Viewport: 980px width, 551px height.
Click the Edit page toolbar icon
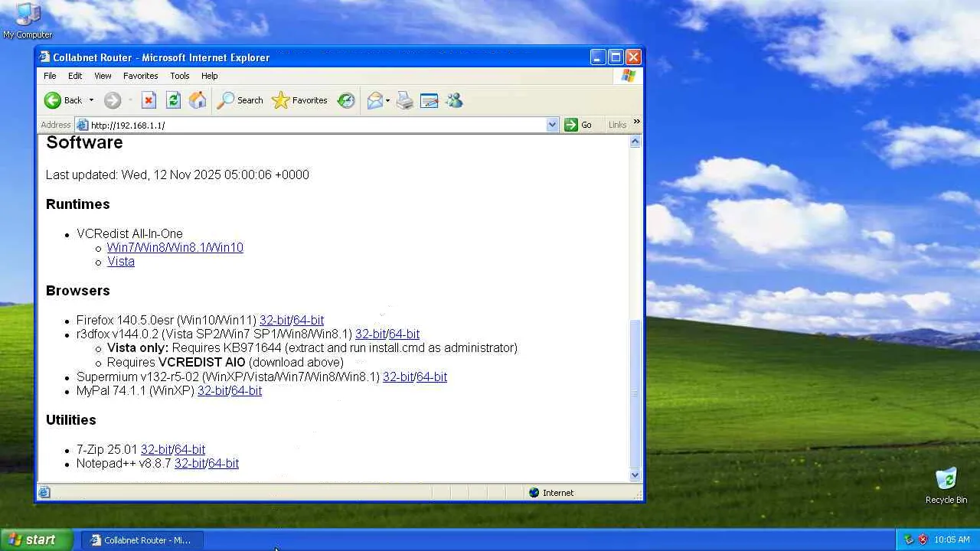tap(430, 100)
